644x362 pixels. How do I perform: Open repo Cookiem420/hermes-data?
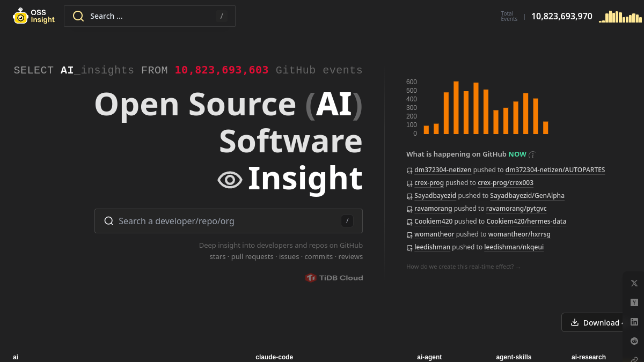click(x=526, y=221)
